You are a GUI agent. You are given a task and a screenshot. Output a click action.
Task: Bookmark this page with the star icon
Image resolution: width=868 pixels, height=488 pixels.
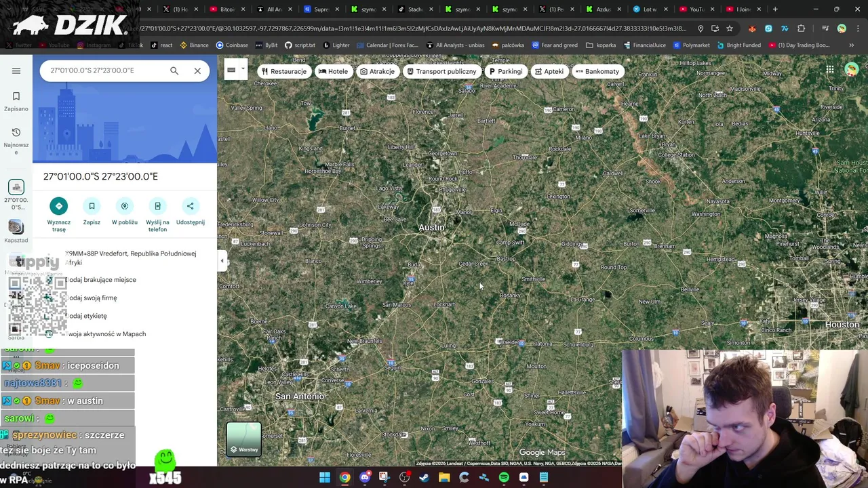pos(730,28)
